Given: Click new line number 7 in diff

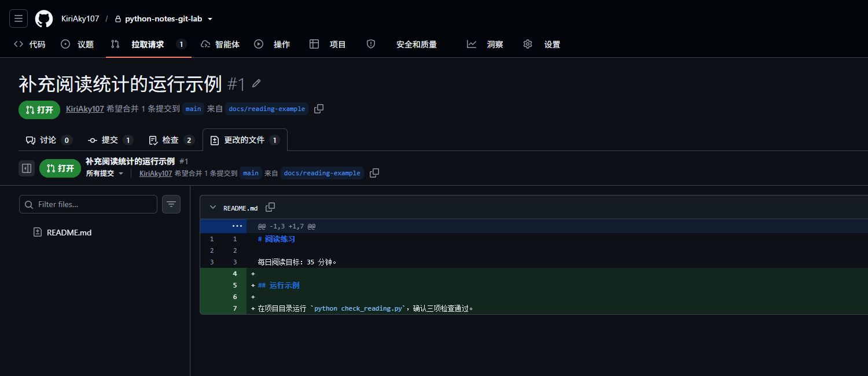Looking at the screenshot, I should 235,308.
